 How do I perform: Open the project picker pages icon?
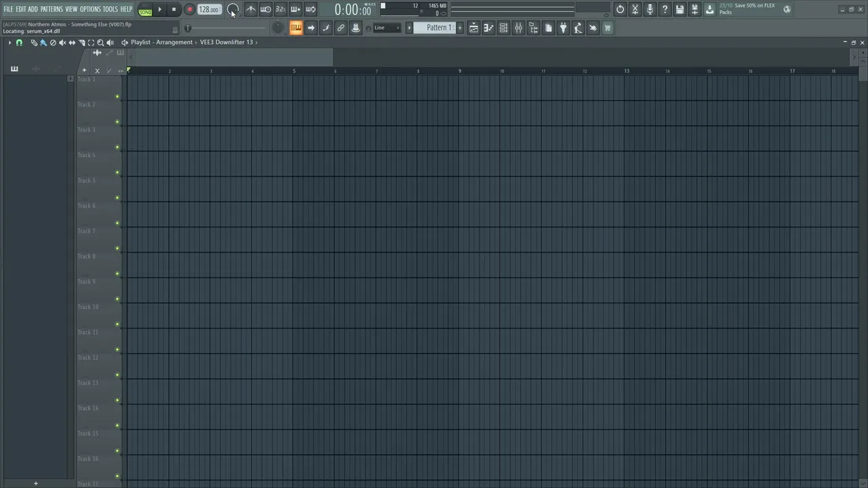(548, 28)
